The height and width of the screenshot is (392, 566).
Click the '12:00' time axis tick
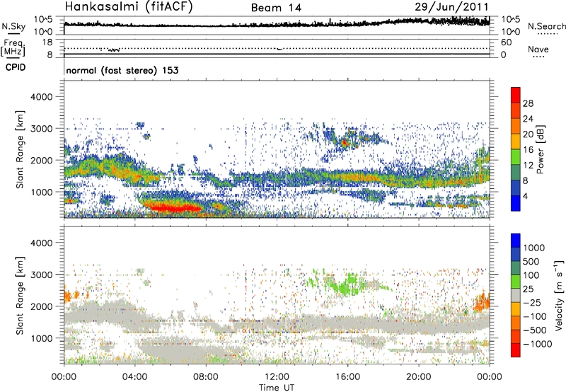[x=277, y=377]
